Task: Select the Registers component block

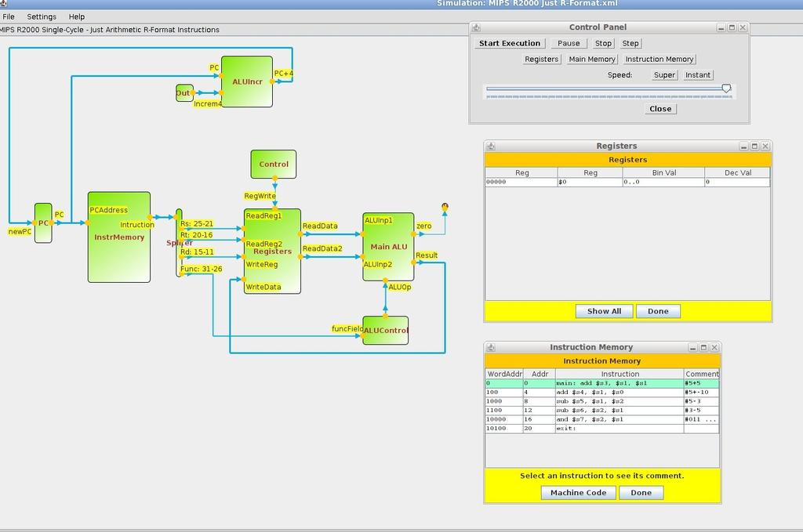Action: [272, 252]
